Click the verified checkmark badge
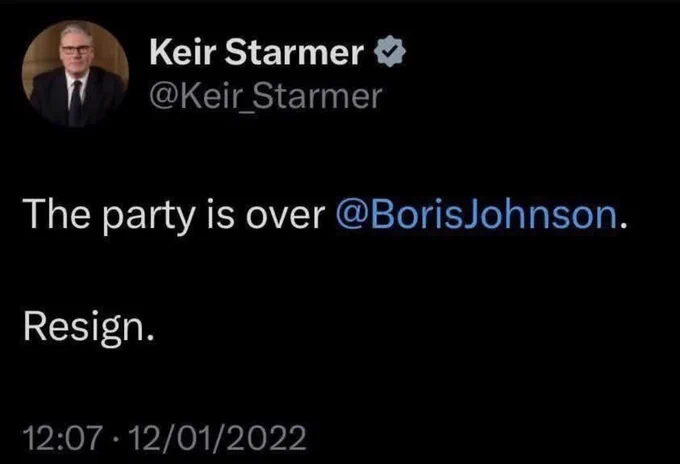 (x=389, y=51)
